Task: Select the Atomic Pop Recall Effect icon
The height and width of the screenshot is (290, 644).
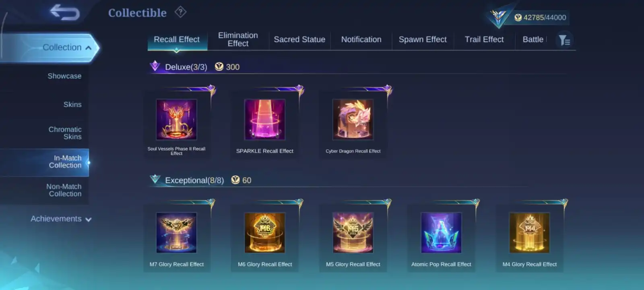Action: (441, 233)
